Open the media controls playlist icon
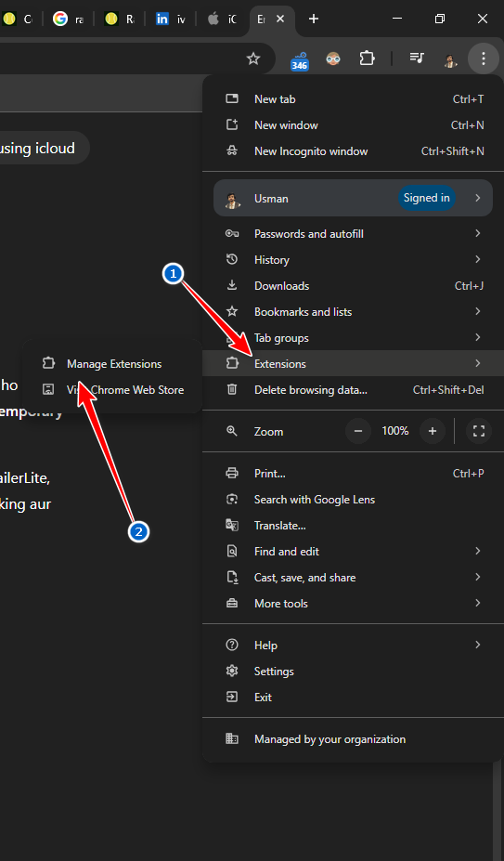The image size is (504, 861). pos(417,58)
